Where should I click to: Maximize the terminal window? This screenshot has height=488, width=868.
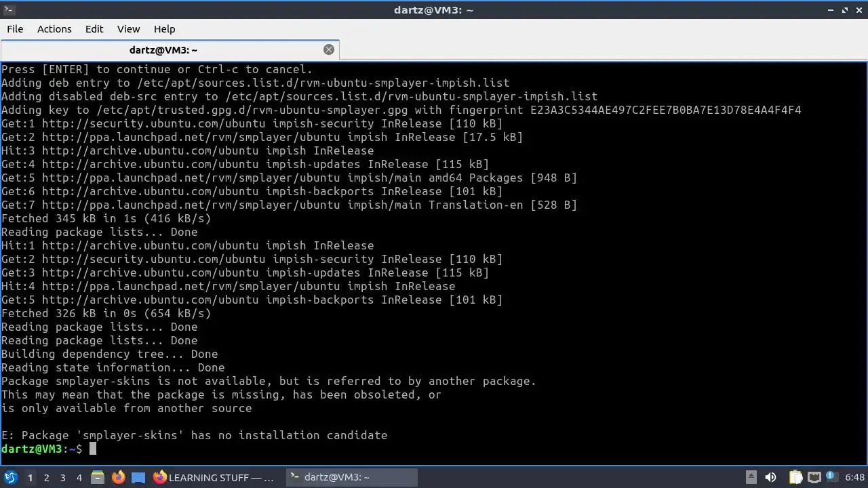[846, 10]
